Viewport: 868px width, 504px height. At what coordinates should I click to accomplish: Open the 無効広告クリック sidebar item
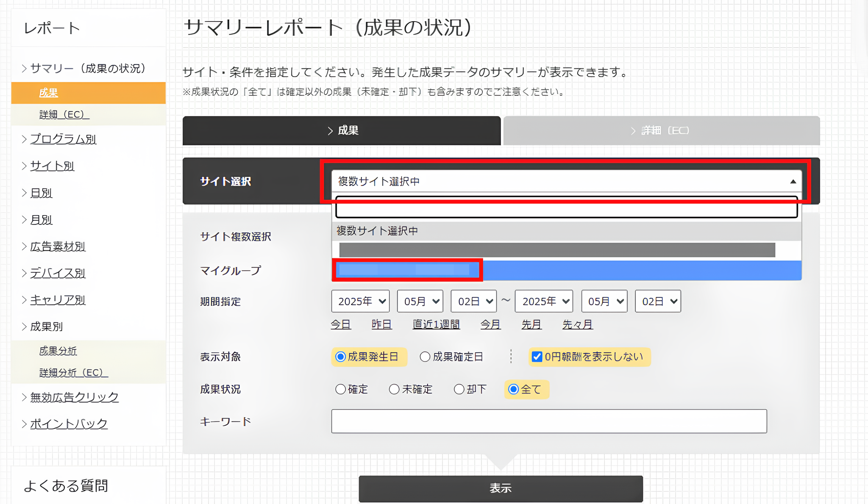point(73,397)
